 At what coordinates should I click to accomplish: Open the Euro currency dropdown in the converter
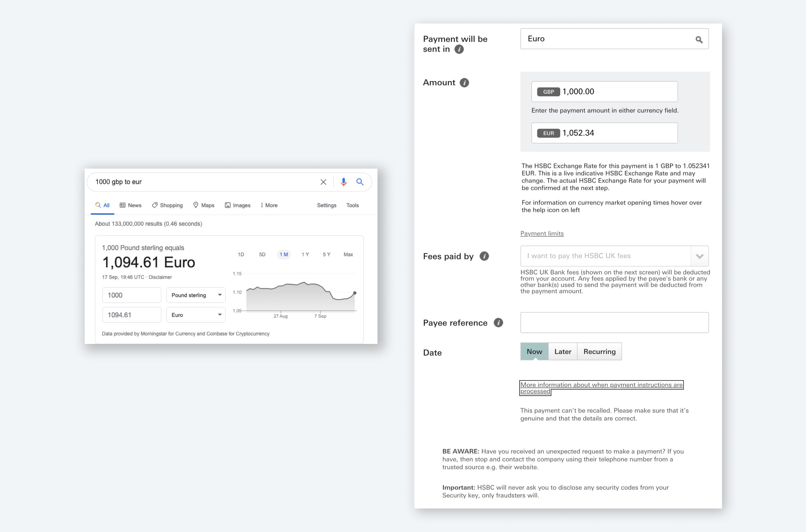click(x=196, y=315)
